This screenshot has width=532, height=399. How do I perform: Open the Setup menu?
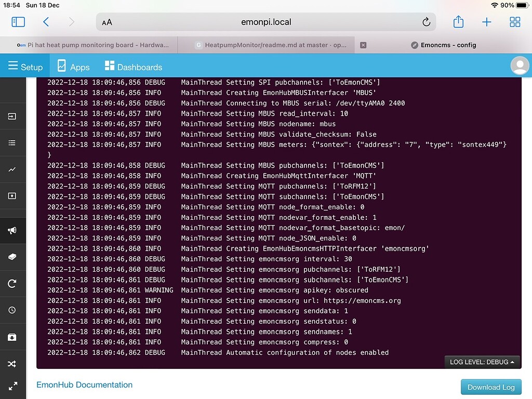pos(25,66)
